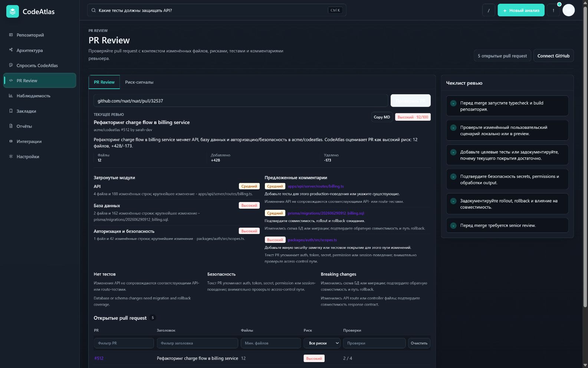The height and width of the screenshot is (368, 588).
Task: Click the Добавлено +428 stat
Action: point(220,158)
